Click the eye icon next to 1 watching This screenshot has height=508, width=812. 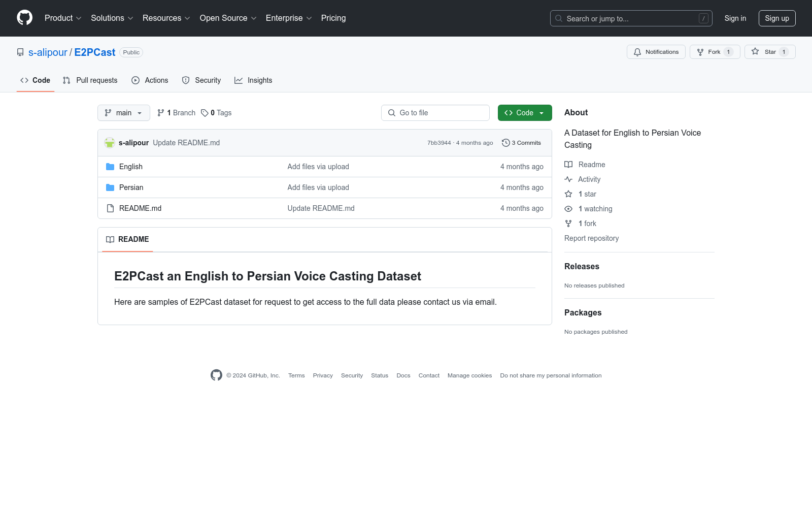[x=568, y=209]
